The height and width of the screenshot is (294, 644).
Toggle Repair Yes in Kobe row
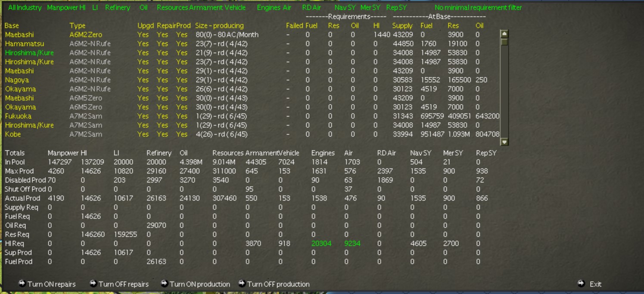162,134
